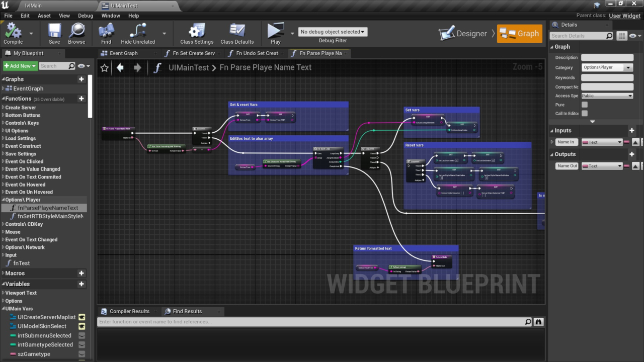The height and width of the screenshot is (362, 644).
Task: Check the Call In Editor checkbox
Action: (x=585, y=114)
